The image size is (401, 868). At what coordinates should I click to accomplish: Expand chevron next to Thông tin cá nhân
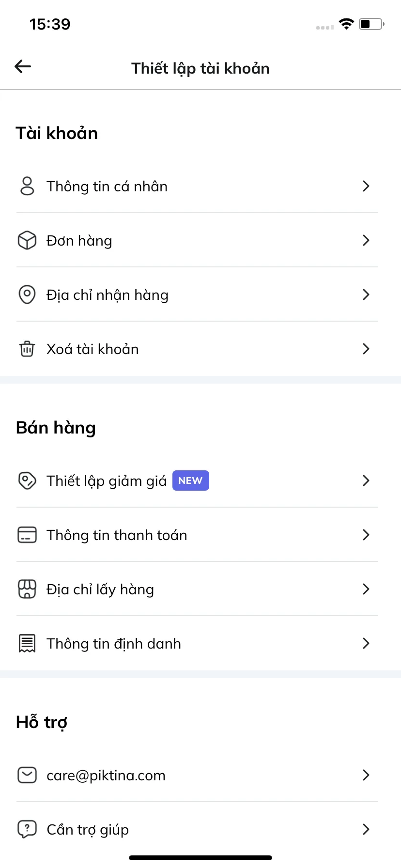pos(366,186)
